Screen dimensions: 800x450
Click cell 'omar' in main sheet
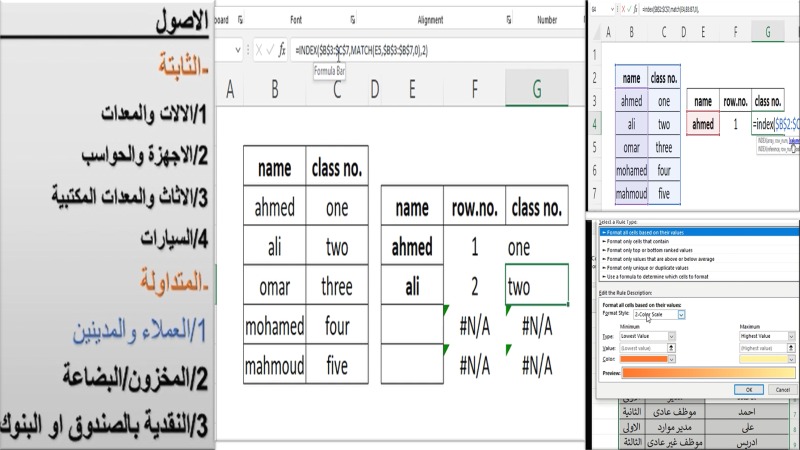coord(274,286)
